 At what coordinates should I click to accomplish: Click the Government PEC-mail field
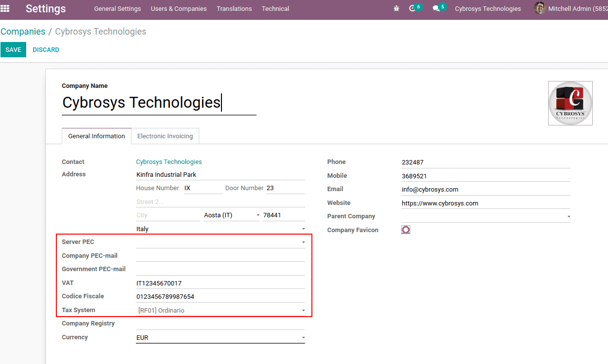(x=220, y=269)
